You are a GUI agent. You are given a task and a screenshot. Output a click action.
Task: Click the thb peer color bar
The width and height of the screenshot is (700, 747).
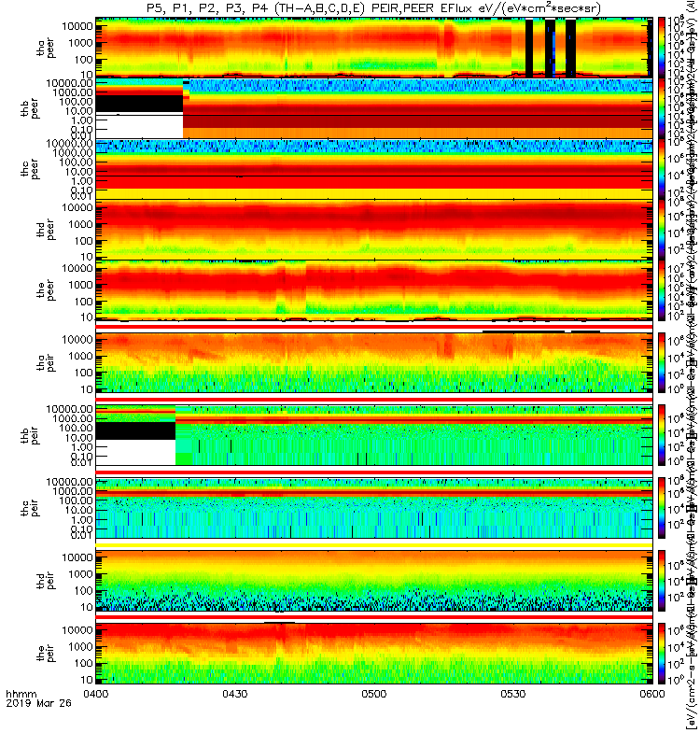[662, 108]
